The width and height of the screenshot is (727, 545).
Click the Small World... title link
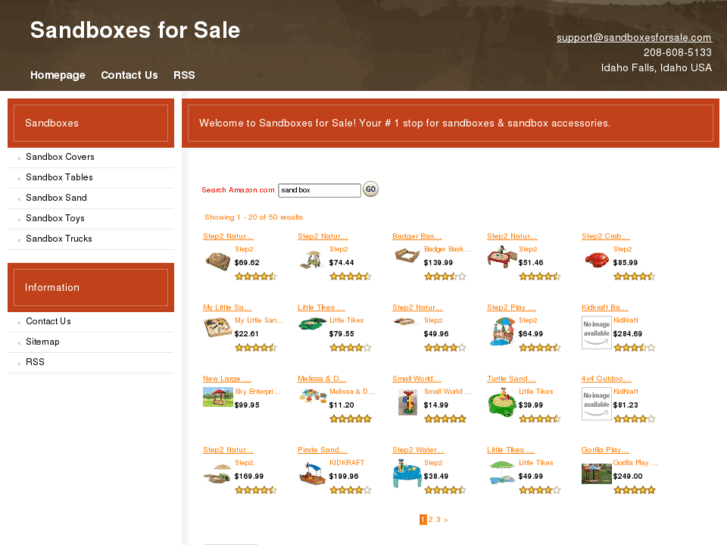click(x=416, y=378)
